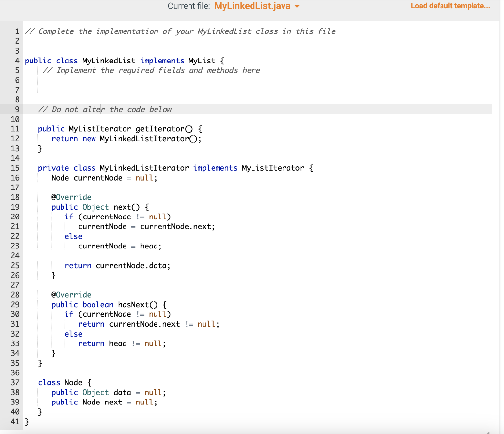This screenshot has height=434, width=504.
Task: Click line number 37 in the gutter
Action: coord(15,382)
